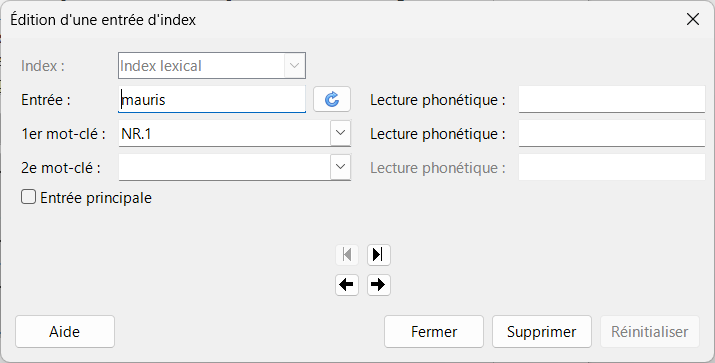This screenshot has height=363, width=715.
Task: Click the Supprimer button
Action: tap(542, 332)
